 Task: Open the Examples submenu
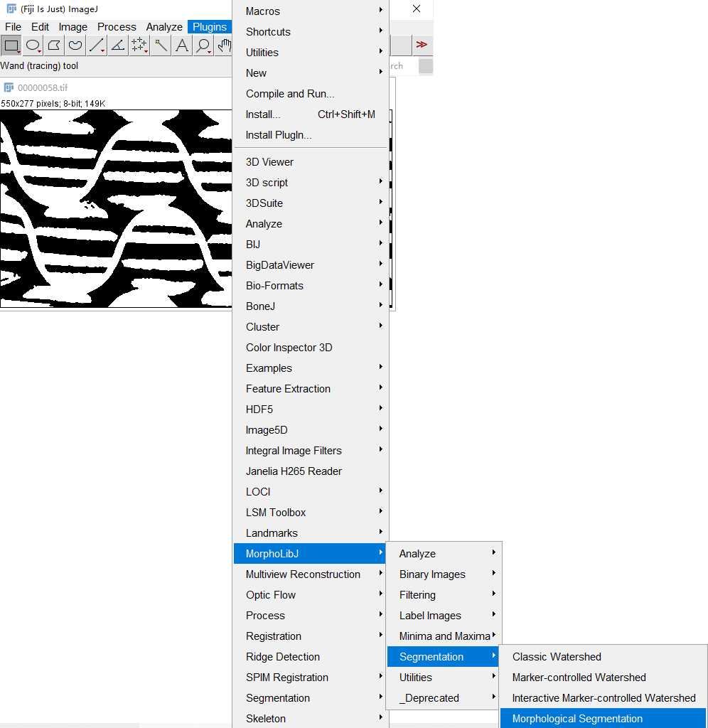tap(310, 368)
